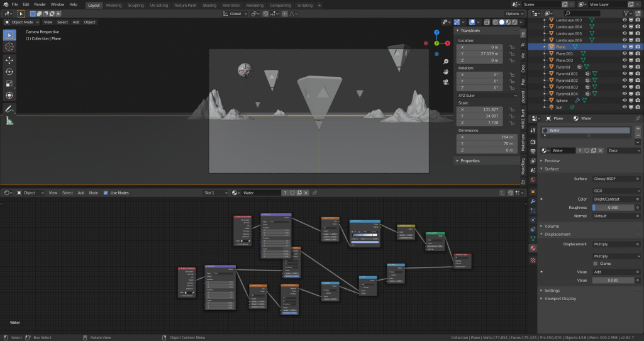Click the zoom magnifier icon in the viewport

click(x=445, y=62)
